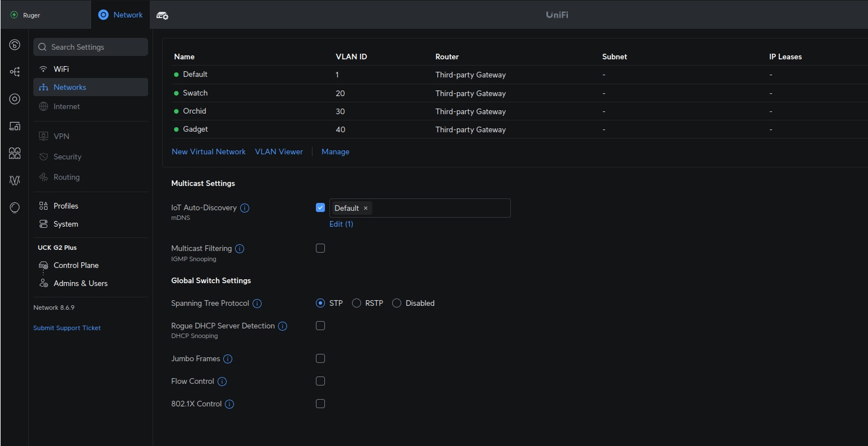This screenshot has width=868, height=446.
Task: Open UniFi Devices circle icon
Action: click(15, 99)
